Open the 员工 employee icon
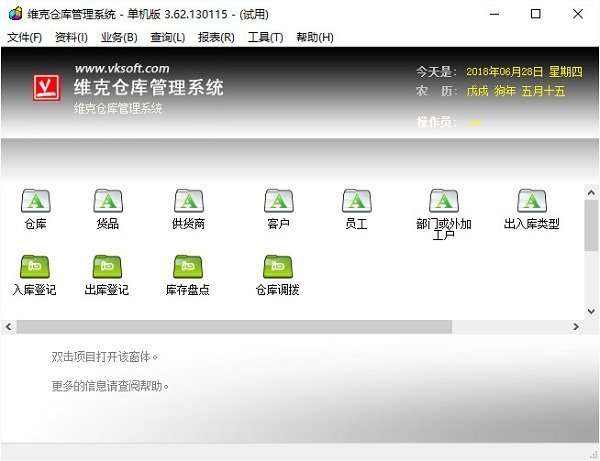600x461 pixels. coord(356,201)
